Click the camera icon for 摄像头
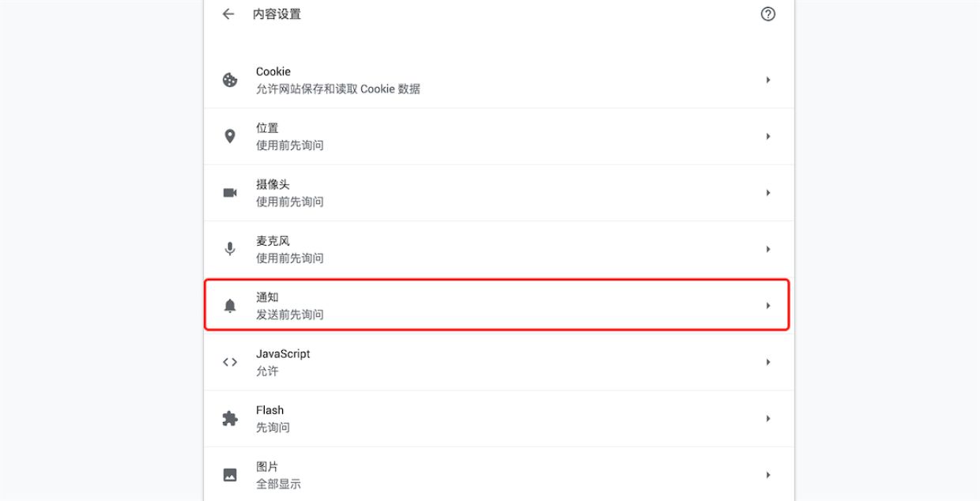The height and width of the screenshot is (501, 980). [x=230, y=193]
